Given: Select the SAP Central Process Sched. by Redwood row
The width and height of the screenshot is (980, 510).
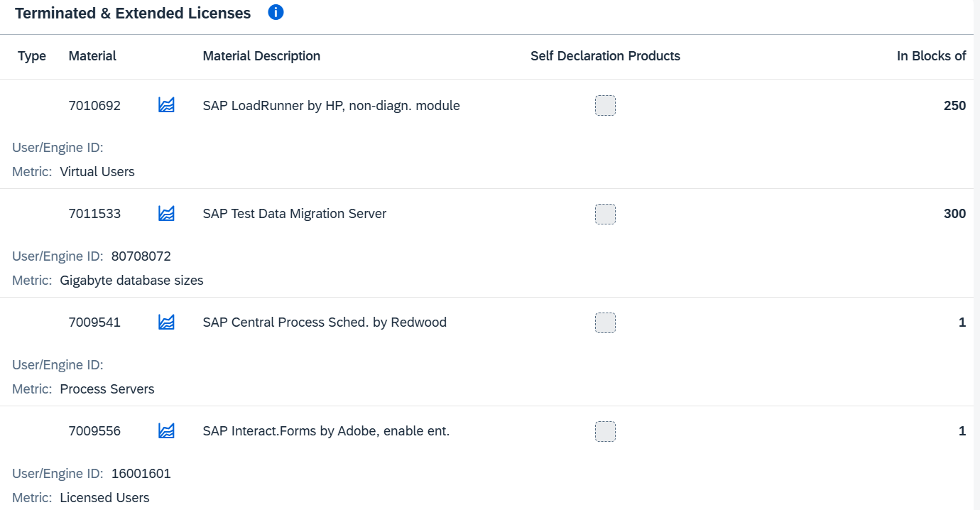Looking at the screenshot, I should click(325, 322).
